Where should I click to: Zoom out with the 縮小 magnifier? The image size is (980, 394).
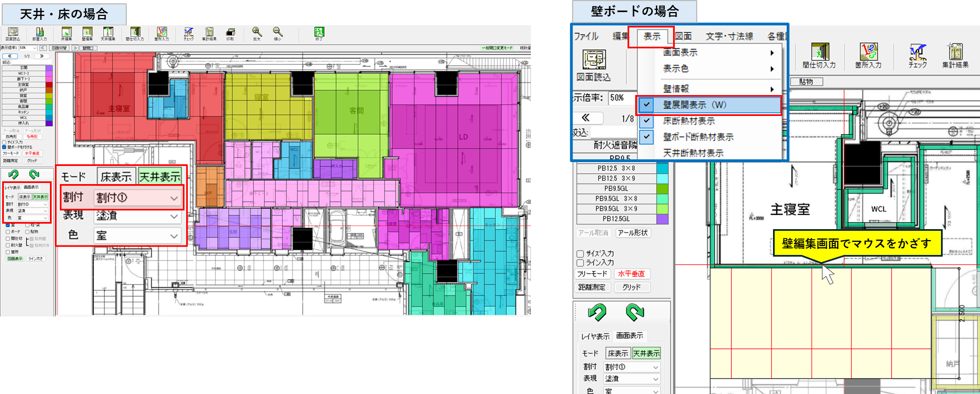pyautogui.click(x=278, y=34)
